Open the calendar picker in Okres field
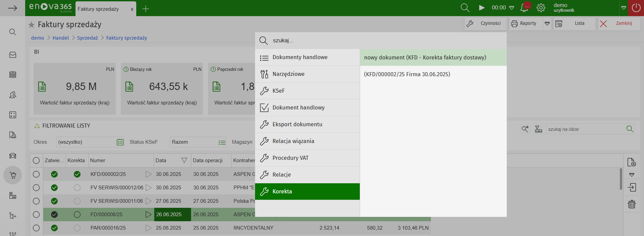 click(120, 142)
